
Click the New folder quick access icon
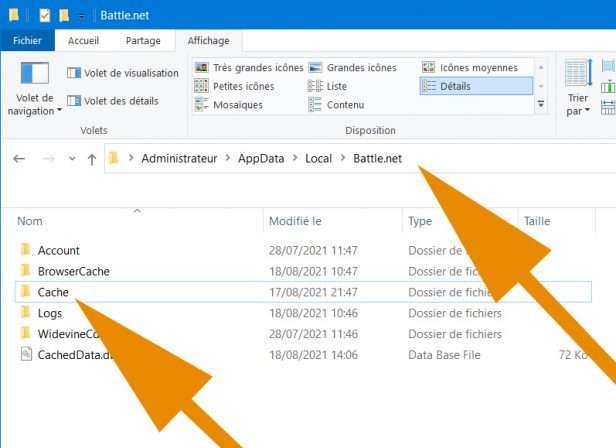click(x=64, y=15)
